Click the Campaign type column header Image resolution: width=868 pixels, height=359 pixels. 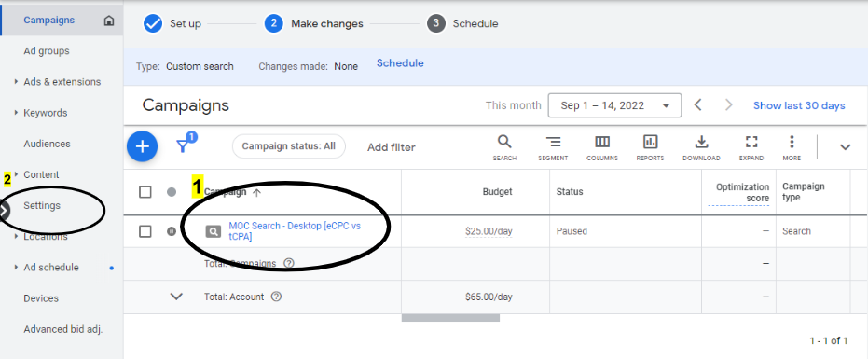[x=804, y=192]
